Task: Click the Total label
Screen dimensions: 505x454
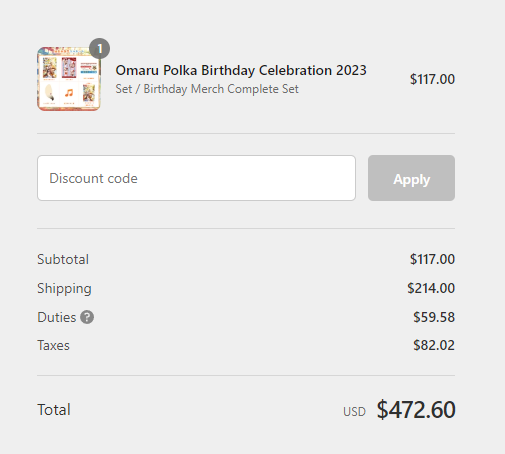Action: click(x=54, y=410)
